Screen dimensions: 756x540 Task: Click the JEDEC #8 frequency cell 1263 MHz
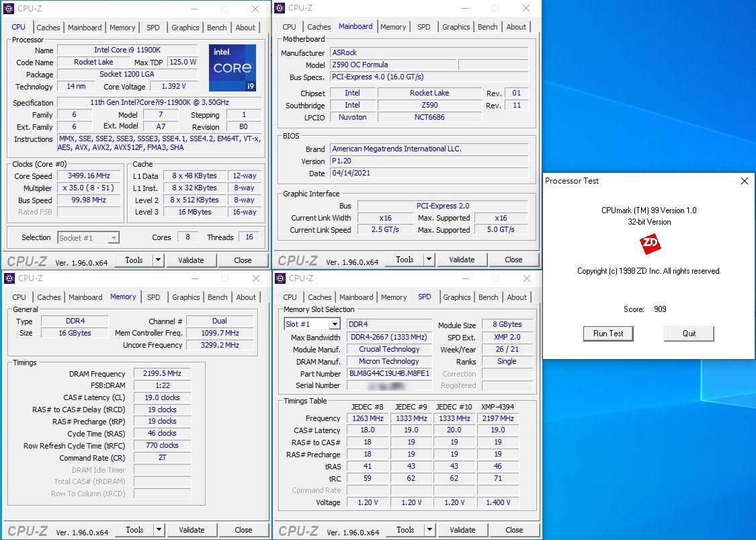click(x=368, y=418)
